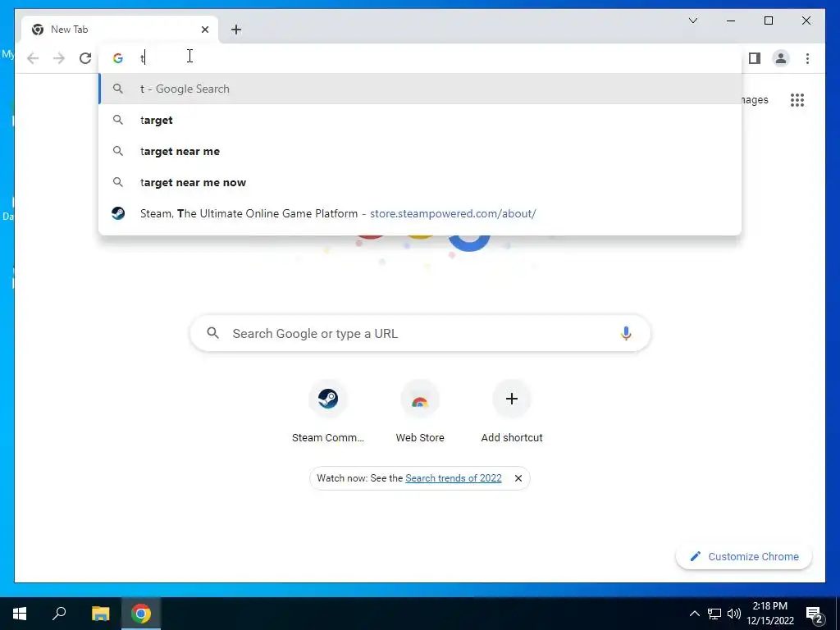The image size is (840, 630).
Task: Open the Search trends of 2022 link
Action: (x=453, y=478)
